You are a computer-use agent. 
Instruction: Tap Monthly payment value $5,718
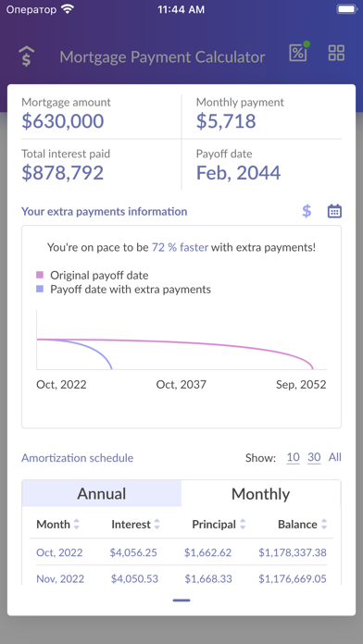(x=226, y=121)
